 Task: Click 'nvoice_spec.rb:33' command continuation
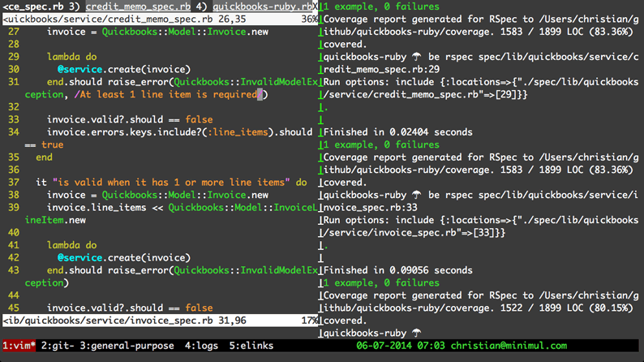(x=371, y=208)
